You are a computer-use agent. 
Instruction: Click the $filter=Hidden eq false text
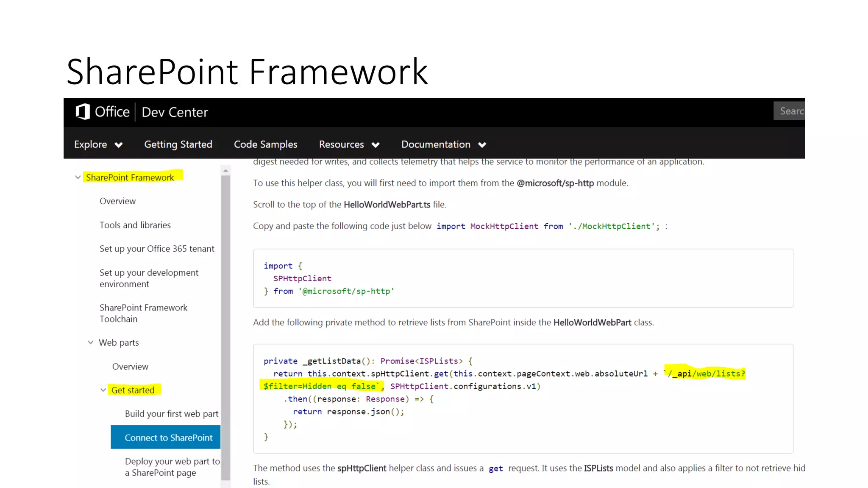pos(320,386)
